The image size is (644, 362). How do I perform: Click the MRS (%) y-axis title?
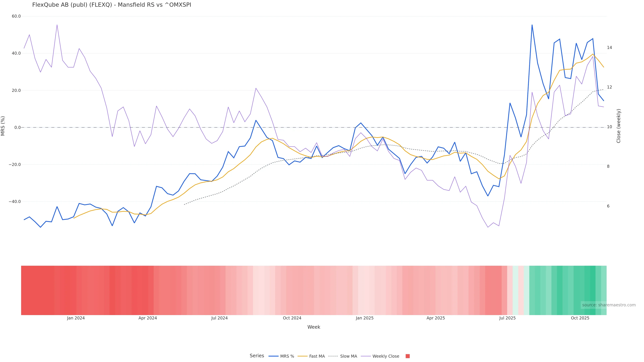tap(3, 126)
